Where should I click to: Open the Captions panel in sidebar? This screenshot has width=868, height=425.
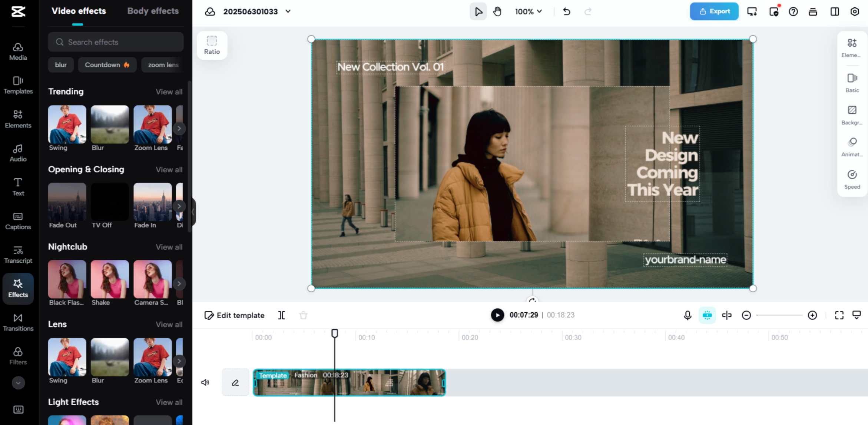click(18, 221)
